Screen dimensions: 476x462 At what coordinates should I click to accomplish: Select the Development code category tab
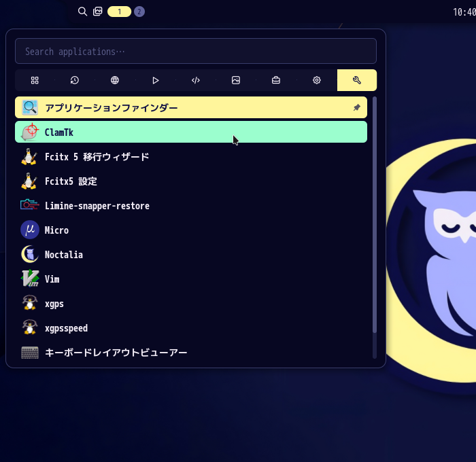(196, 80)
